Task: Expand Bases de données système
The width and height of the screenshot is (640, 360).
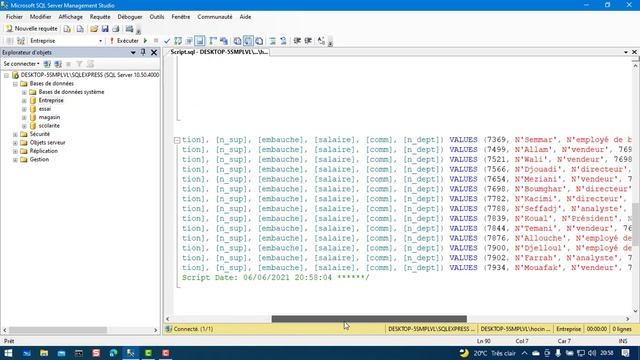Action: click(24, 92)
